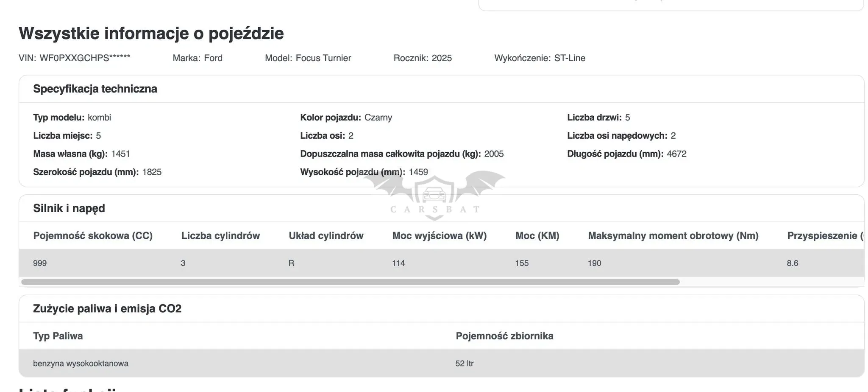Click the vehicle width value 1825
This screenshot has width=868, height=392.
click(x=152, y=172)
